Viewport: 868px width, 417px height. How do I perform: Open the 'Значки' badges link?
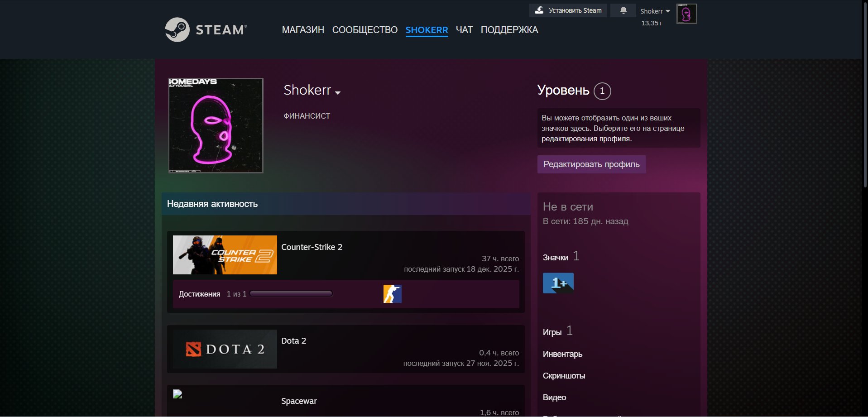click(555, 258)
